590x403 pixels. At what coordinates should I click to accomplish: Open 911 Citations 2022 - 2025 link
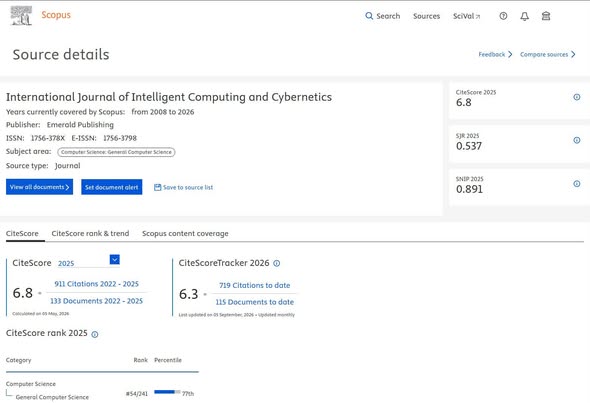(x=96, y=284)
